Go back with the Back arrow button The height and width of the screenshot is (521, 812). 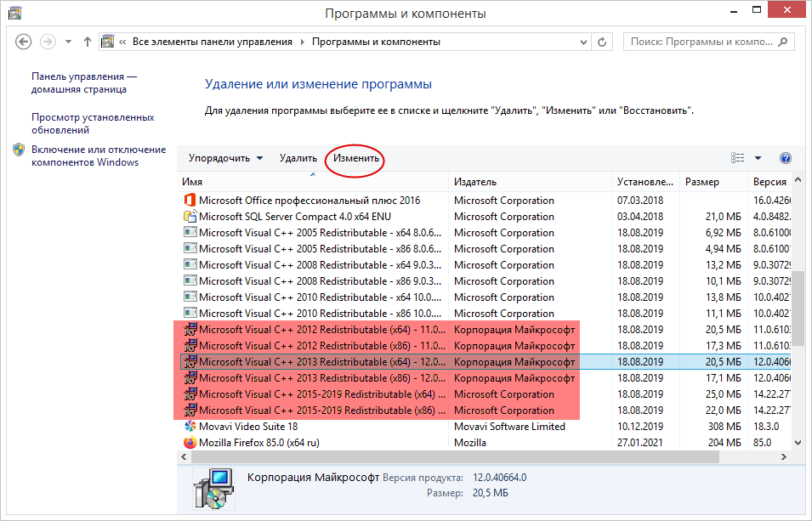23,42
